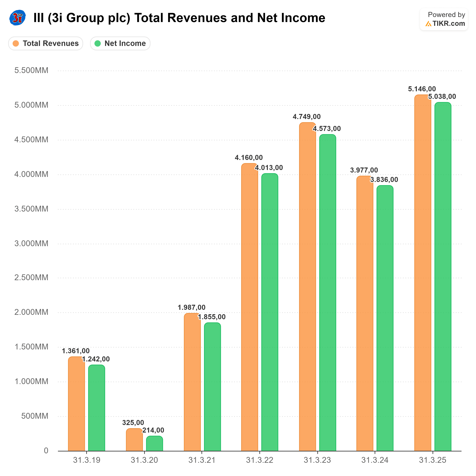Viewport: 476px width, 476px height.
Task: Click the chart title text
Action: (179, 18)
